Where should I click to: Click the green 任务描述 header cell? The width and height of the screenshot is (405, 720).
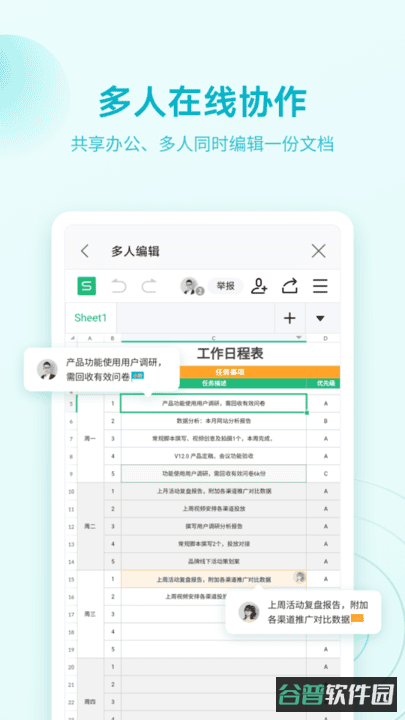point(214,383)
